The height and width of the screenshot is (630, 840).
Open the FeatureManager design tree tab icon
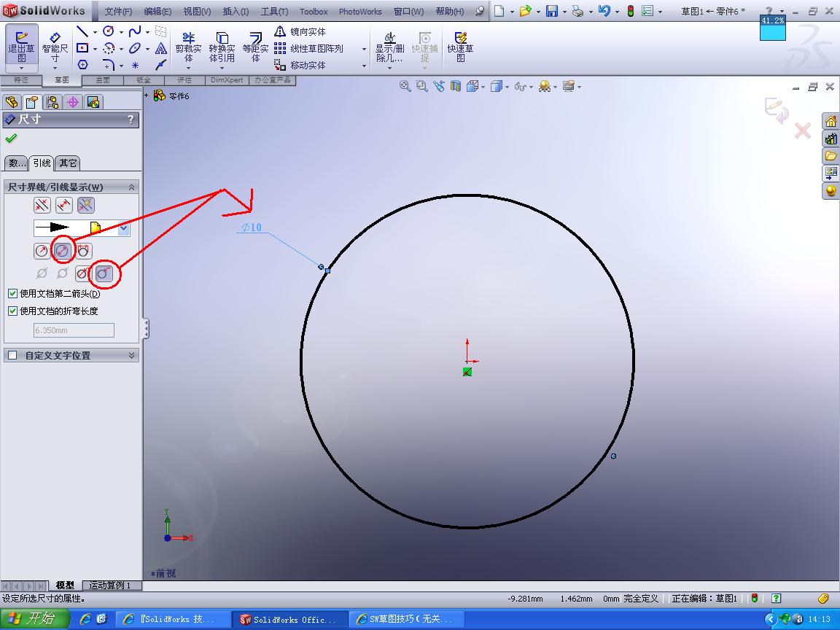12,102
